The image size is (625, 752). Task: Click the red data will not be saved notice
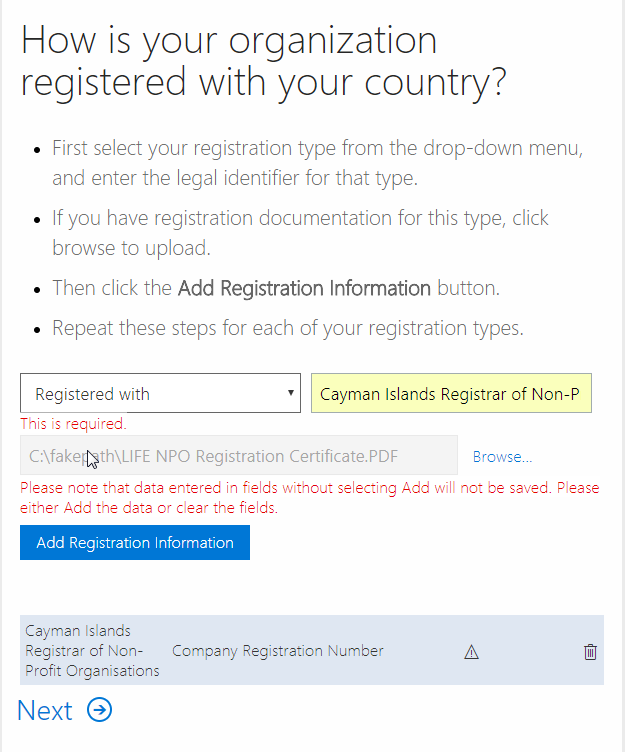tap(309, 497)
